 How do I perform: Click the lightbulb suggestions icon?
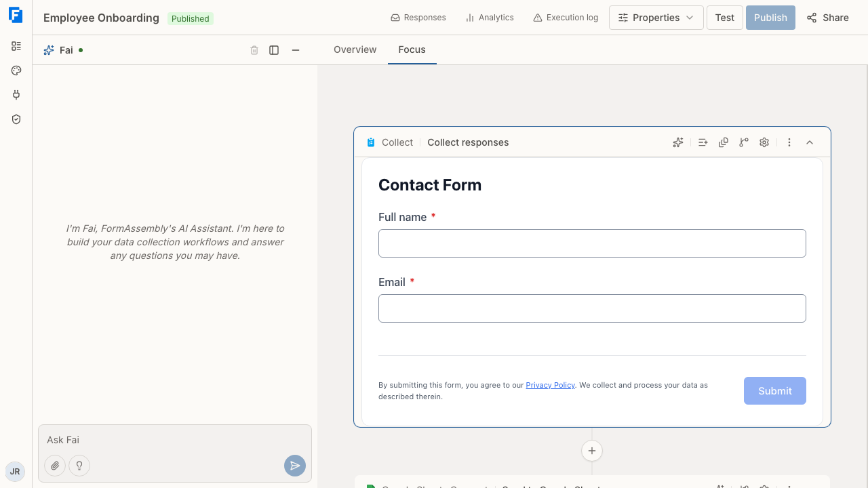pyautogui.click(x=79, y=466)
